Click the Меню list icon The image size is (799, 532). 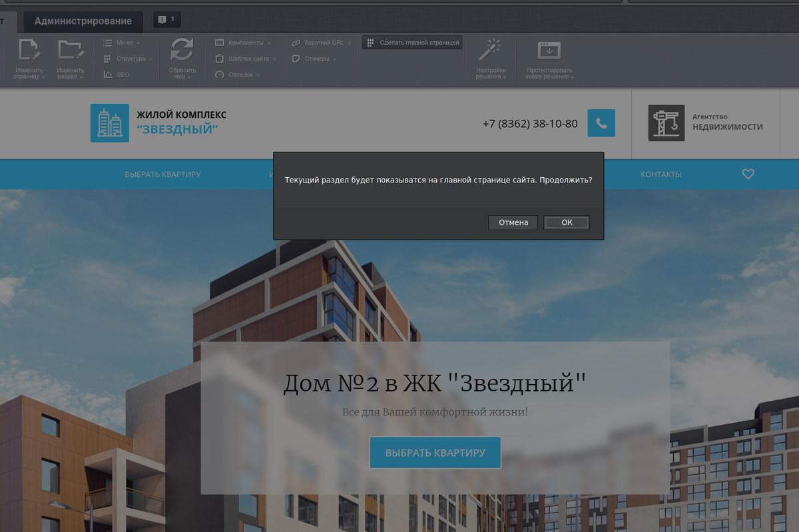point(107,43)
